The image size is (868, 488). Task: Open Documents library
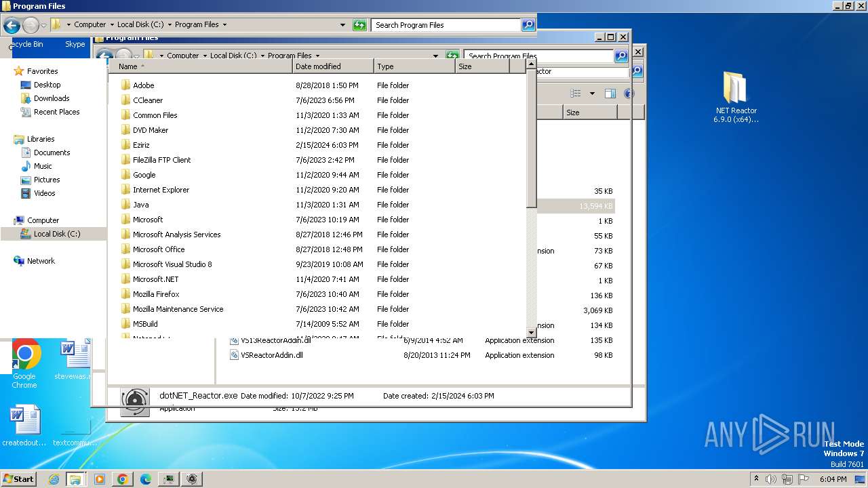52,152
